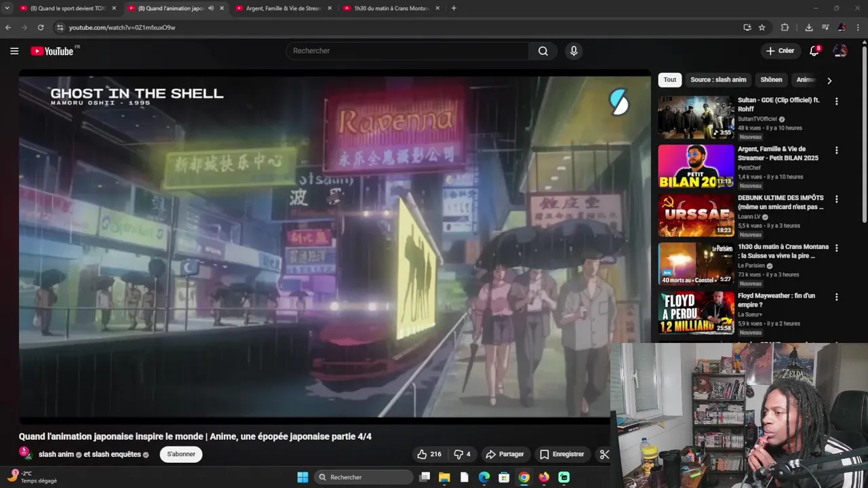Viewport: 868px width, 488px height.
Task: Open site information icon in address bar
Action: click(60, 27)
